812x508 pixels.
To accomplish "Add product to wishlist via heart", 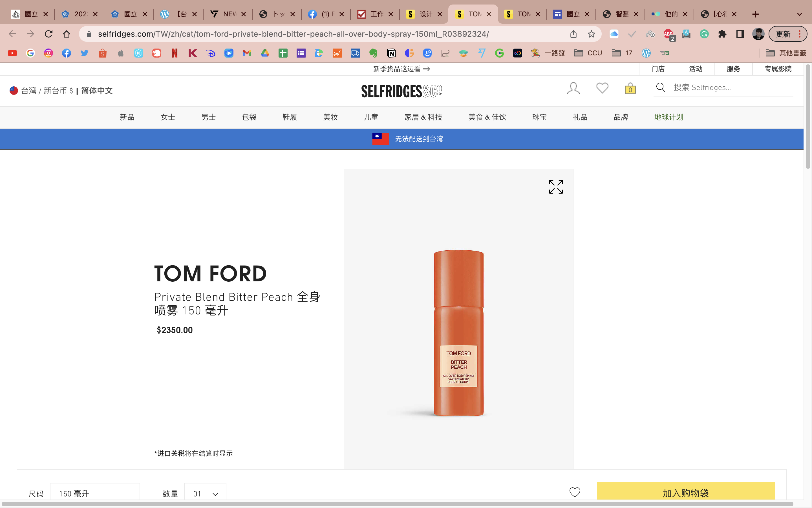I will 575,492.
